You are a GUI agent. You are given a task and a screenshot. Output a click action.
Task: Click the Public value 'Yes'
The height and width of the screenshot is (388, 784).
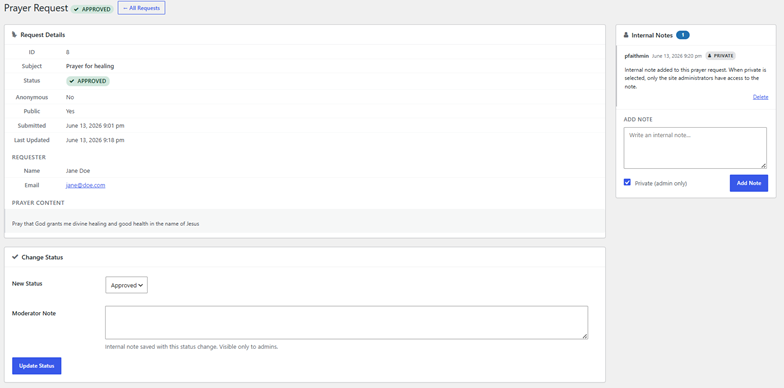[70, 111]
